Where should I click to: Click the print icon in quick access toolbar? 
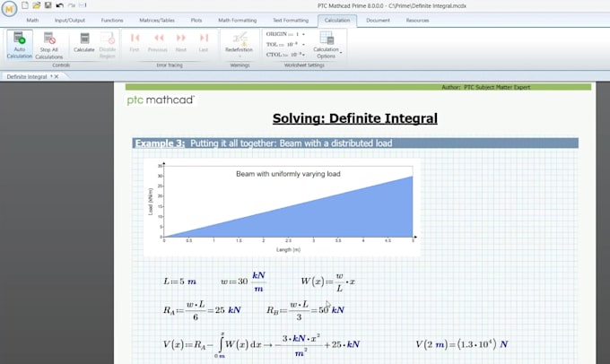tap(83, 5)
